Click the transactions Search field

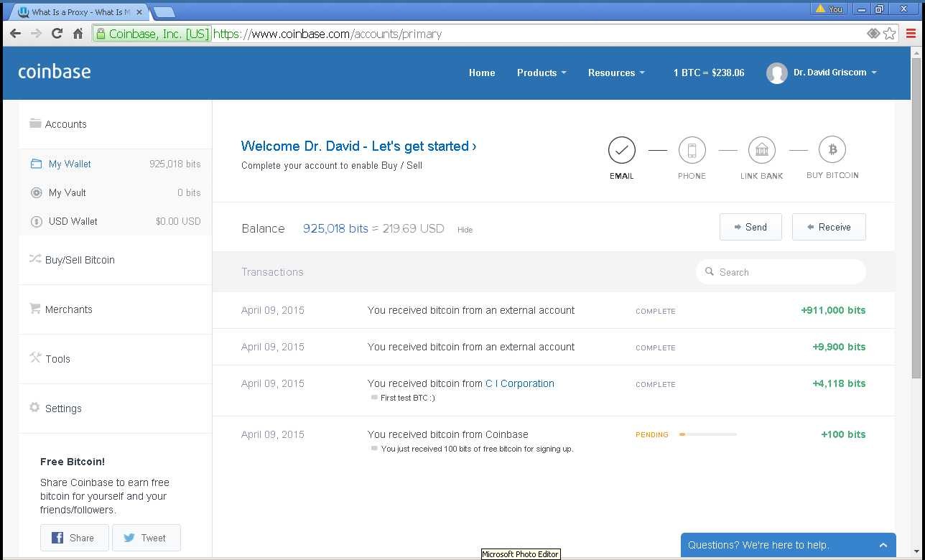781,272
